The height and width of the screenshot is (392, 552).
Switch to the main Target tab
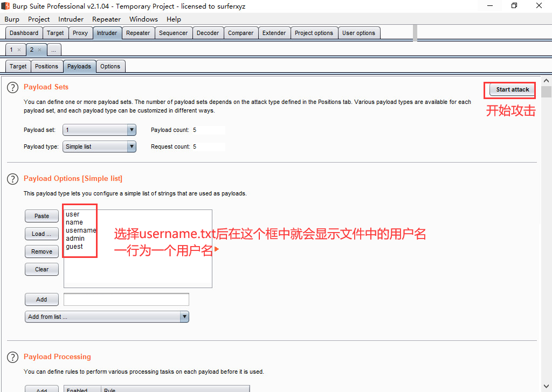[x=56, y=33]
